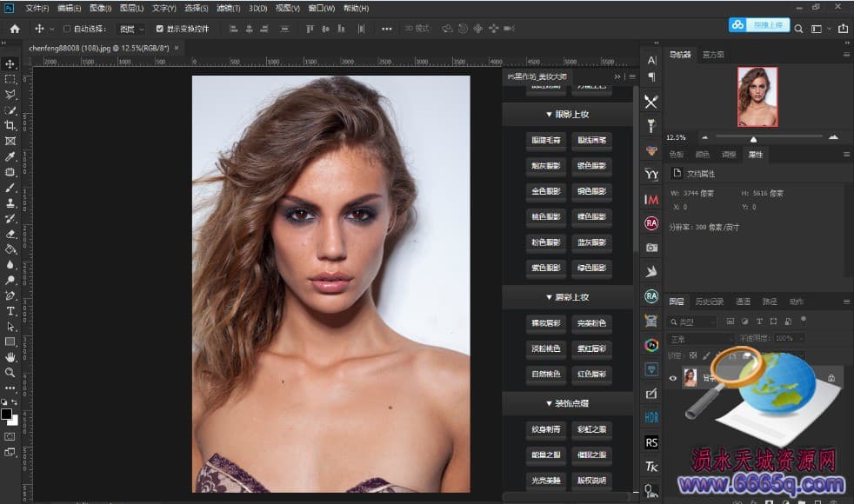Screen dimensions: 854x504
Task: Select the Pen tool
Action: [x=10, y=295]
